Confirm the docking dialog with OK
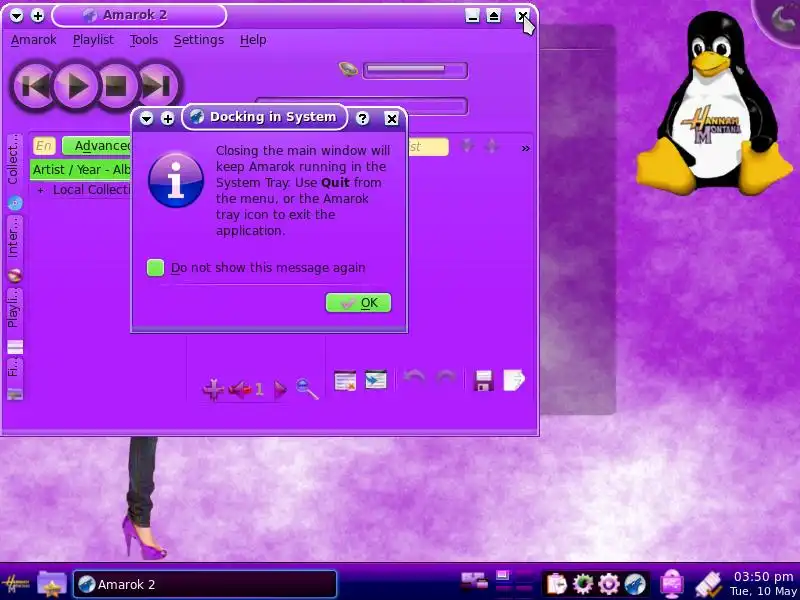The image size is (800, 600). [358, 303]
